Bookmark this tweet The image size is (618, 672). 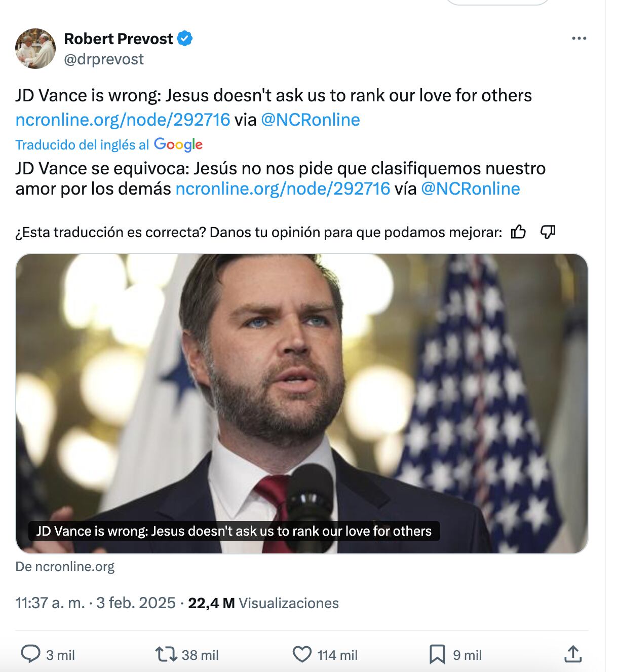point(437,654)
